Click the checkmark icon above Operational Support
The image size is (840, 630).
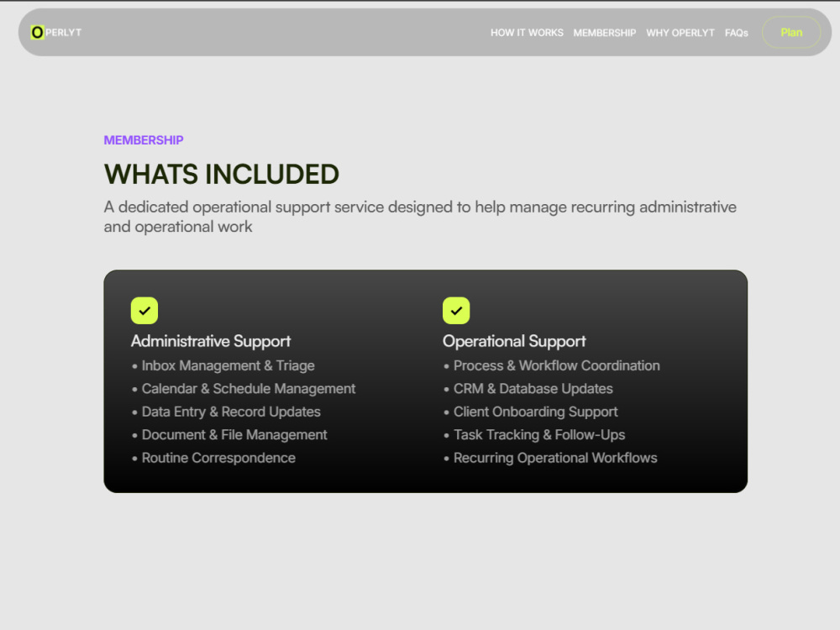(x=456, y=311)
